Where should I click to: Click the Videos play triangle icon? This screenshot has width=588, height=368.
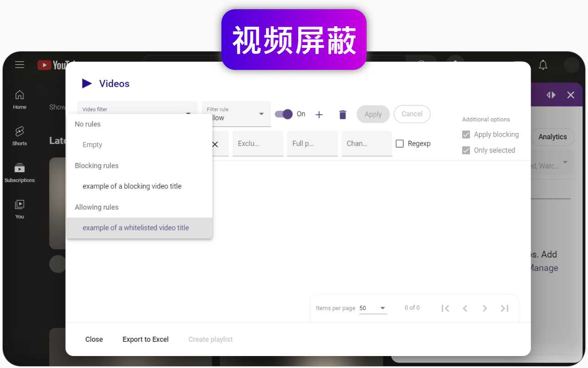click(x=87, y=83)
